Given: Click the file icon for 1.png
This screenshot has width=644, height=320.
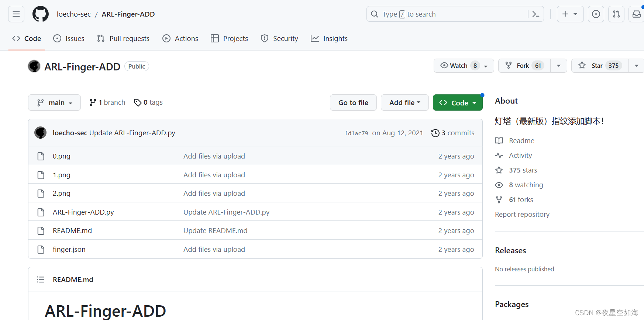Looking at the screenshot, I should 41,175.
